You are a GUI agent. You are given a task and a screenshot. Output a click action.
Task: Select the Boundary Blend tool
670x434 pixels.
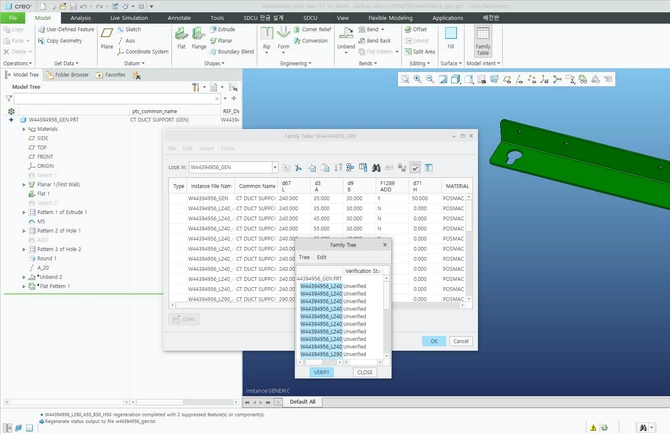pyautogui.click(x=232, y=52)
